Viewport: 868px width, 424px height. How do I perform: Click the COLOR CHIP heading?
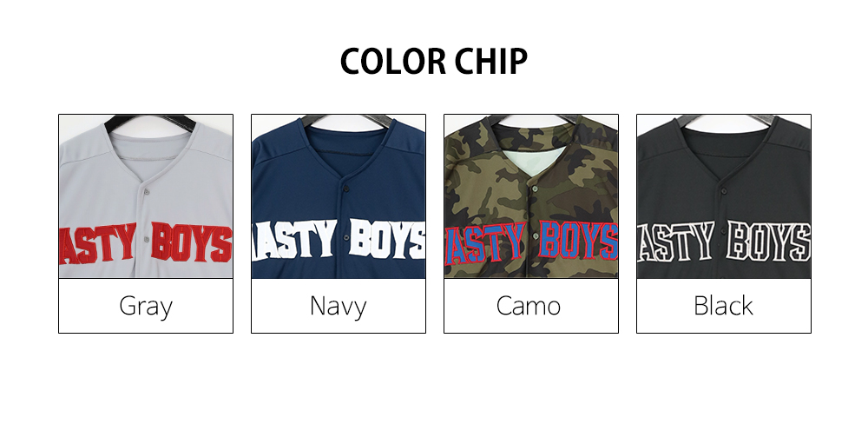433,61
